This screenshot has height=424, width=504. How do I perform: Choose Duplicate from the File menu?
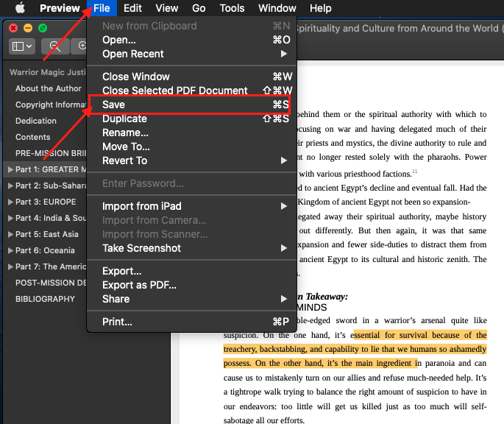[191, 119]
